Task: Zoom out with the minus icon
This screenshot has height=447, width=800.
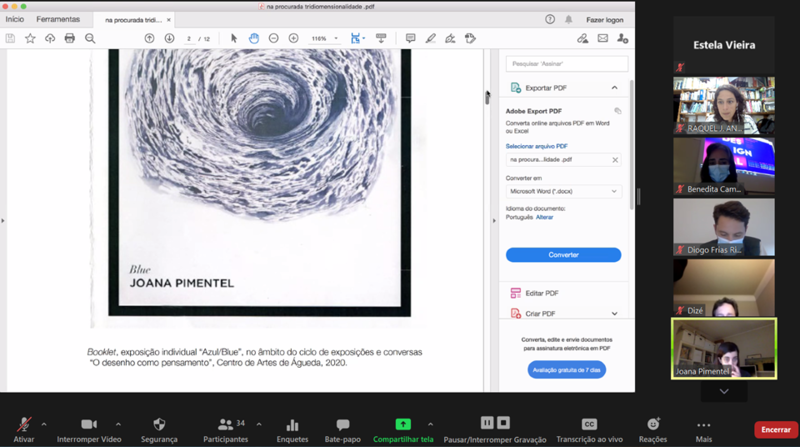Action: click(x=273, y=38)
